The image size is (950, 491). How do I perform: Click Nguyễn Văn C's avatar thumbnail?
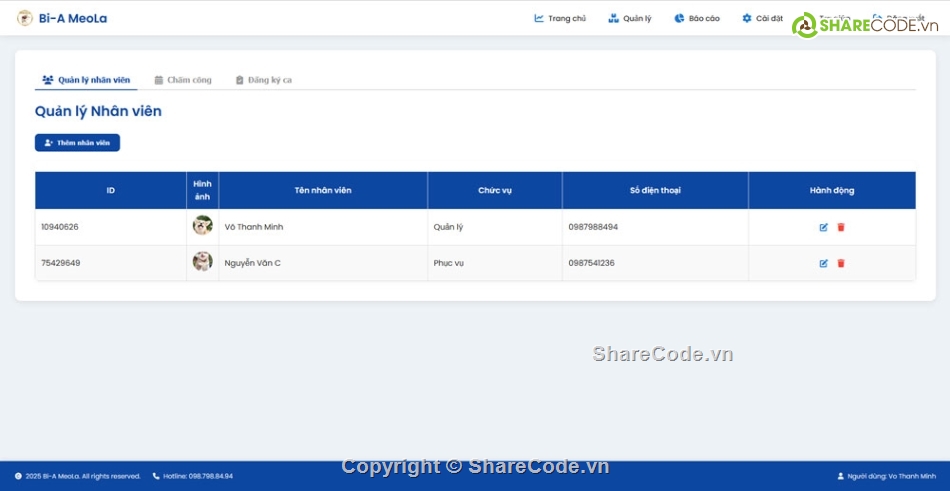point(202,262)
